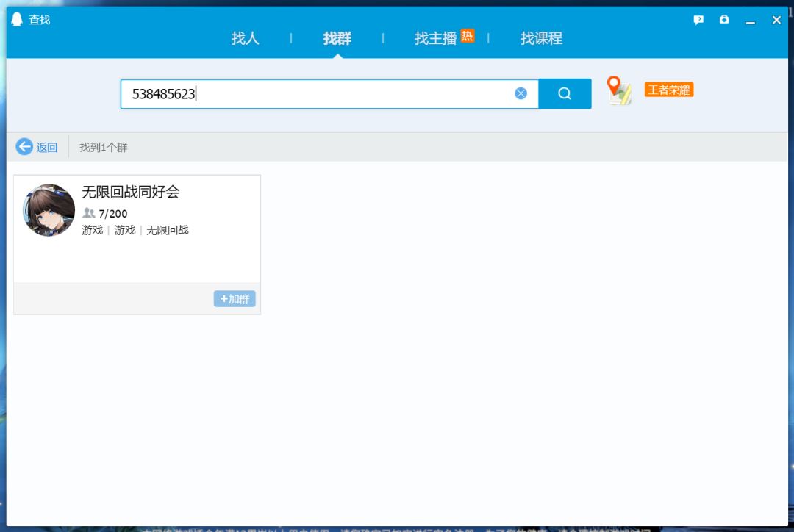Viewport: 794px width, 532px height.
Task: Open the feedback speech bubble icon
Action: [x=698, y=20]
